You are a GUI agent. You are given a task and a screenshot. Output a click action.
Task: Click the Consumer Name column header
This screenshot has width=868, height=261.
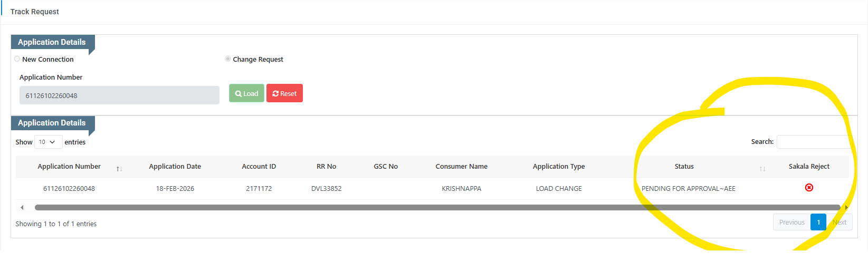pos(461,166)
